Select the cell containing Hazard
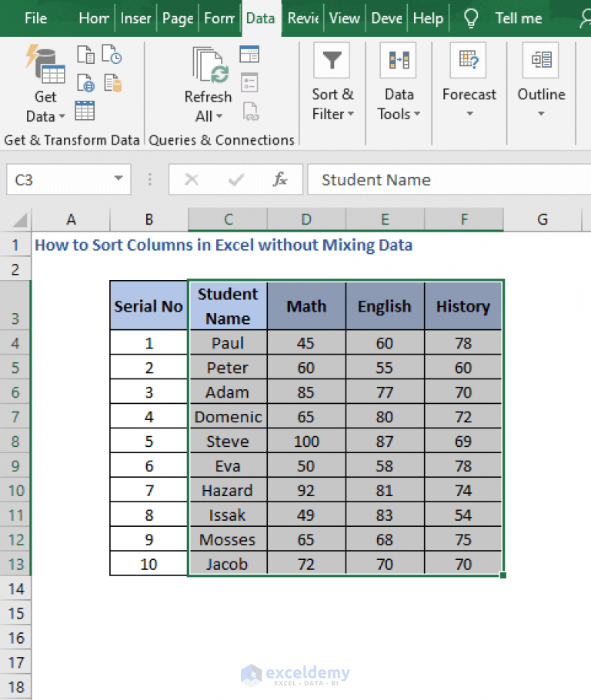Viewport: 591px width, 700px height. [x=228, y=490]
